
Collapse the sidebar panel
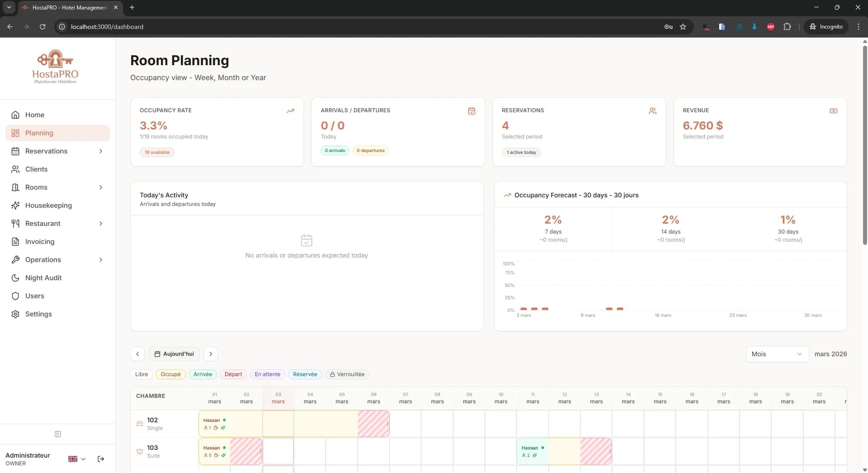click(x=58, y=434)
